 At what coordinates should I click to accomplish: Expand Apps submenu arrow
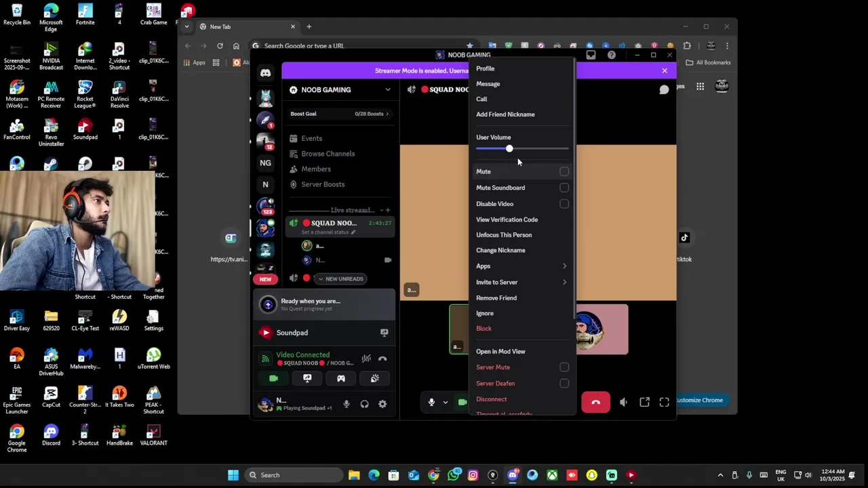tap(564, 266)
